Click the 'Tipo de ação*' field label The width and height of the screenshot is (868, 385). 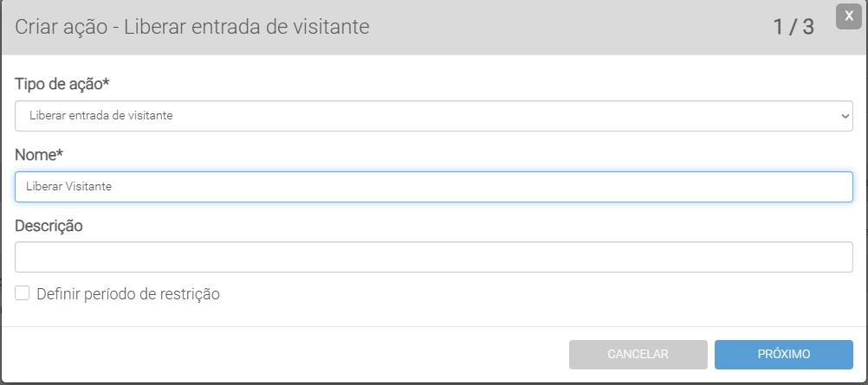pyautogui.click(x=62, y=84)
